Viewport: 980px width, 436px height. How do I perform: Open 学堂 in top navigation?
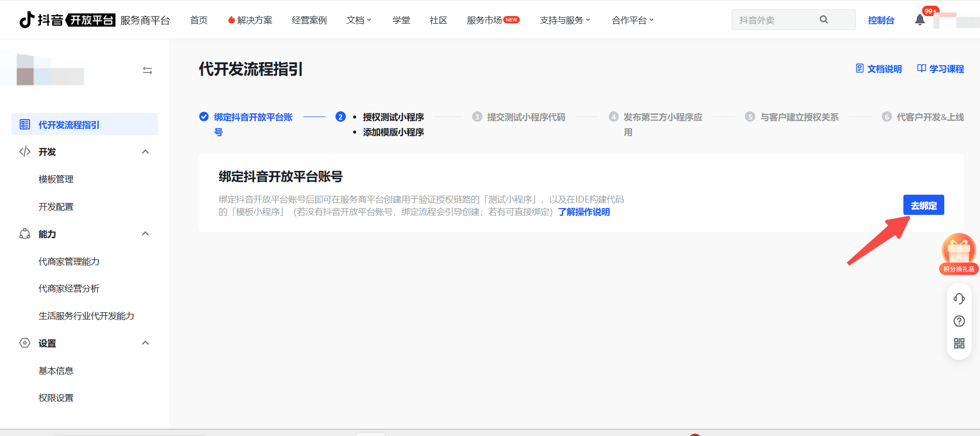tap(401, 20)
